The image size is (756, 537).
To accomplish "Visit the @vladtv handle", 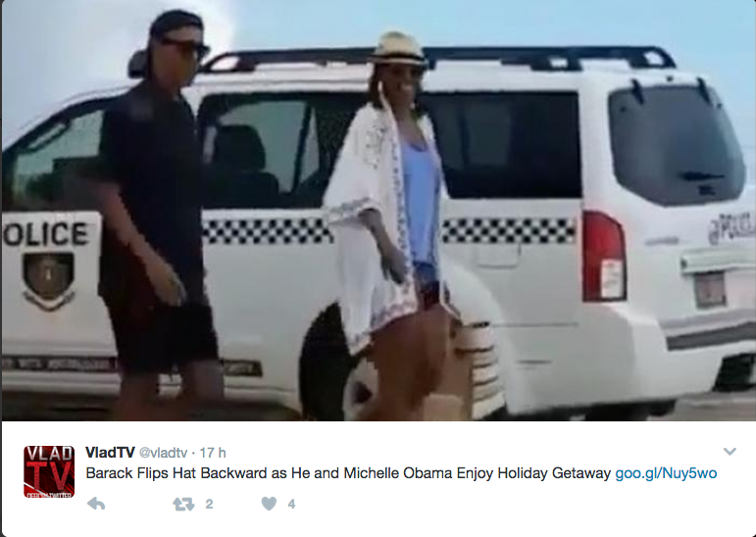I will 163,453.
